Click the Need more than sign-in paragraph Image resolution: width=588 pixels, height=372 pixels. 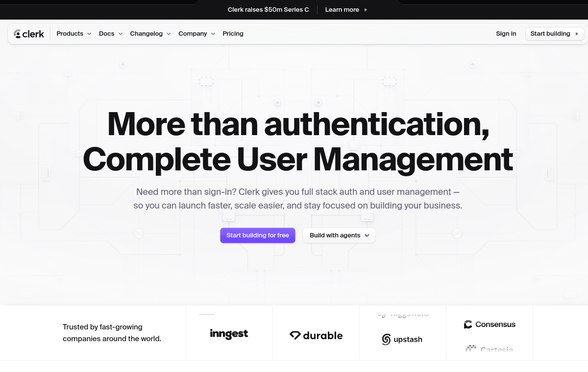point(298,198)
